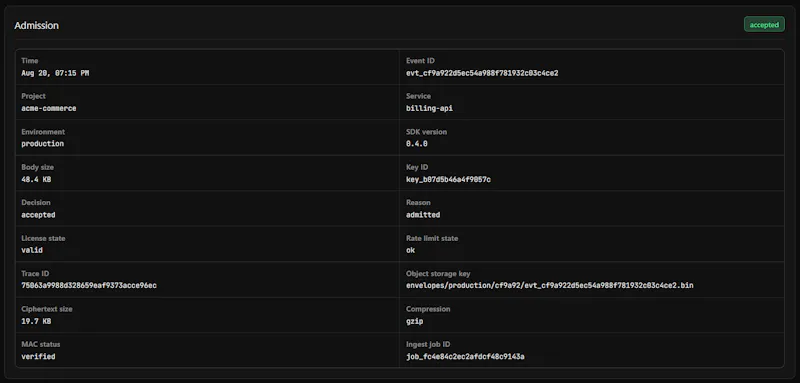Select the project value 'acme-commerce'

49,108
